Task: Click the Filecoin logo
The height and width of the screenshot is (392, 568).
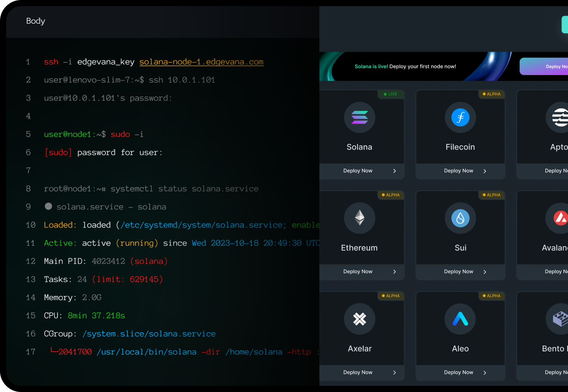Action: pos(460,118)
